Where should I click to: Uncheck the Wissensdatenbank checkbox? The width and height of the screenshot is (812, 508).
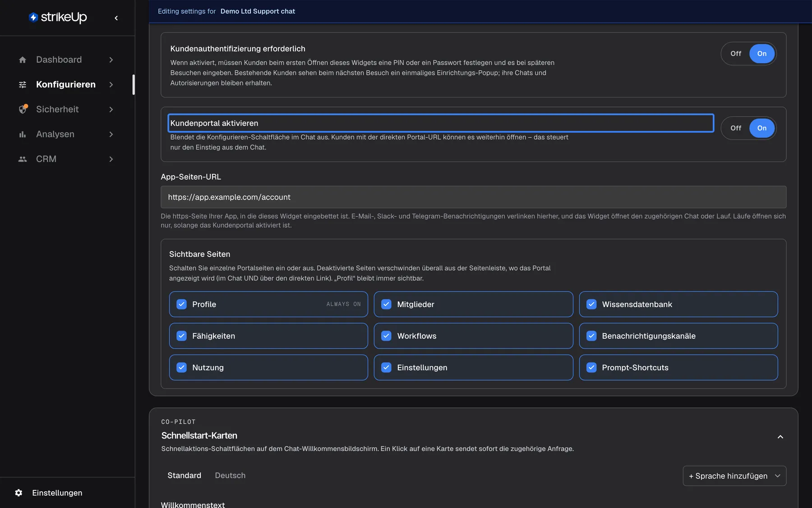pos(591,304)
